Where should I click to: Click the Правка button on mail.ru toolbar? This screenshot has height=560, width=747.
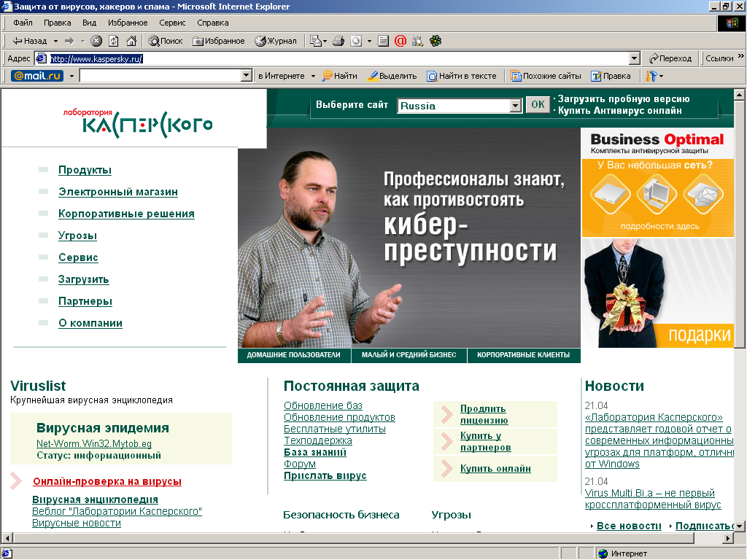[x=611, y=76]
